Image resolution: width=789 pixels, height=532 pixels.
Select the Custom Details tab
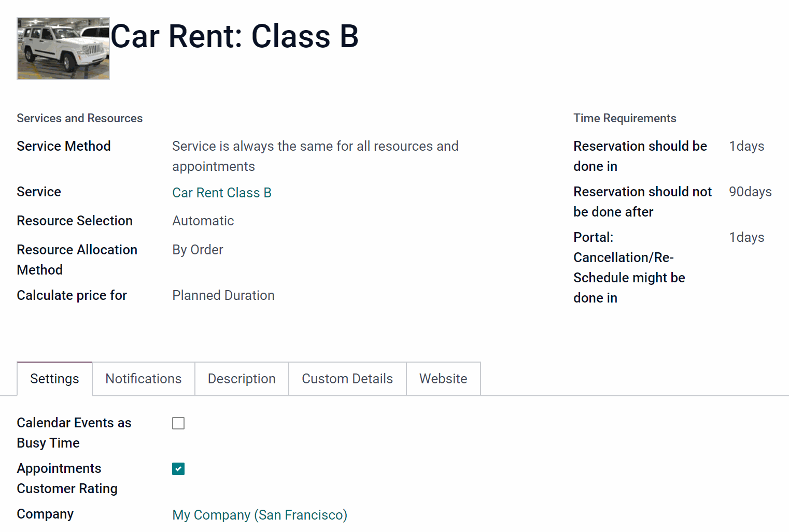point(347,379)
